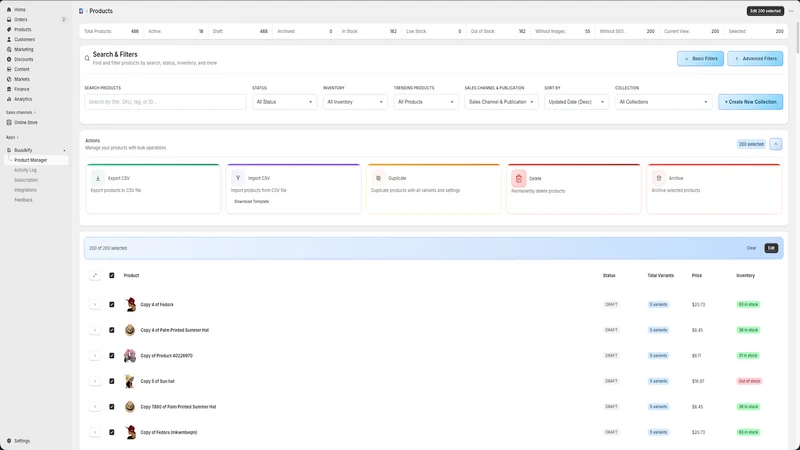800x450 pixels.
Task: Open Discounts sidebar icon
Action: coord(9,59)
